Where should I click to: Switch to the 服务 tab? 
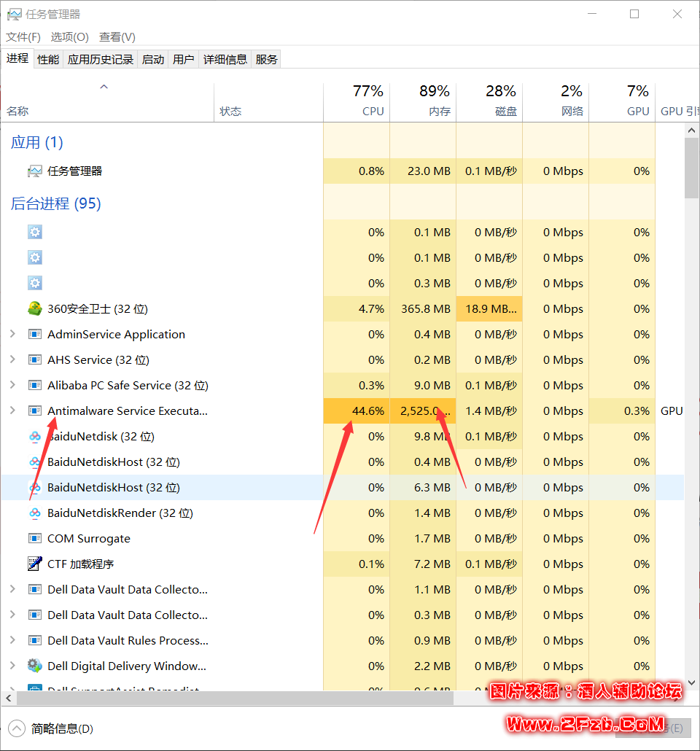266,59
